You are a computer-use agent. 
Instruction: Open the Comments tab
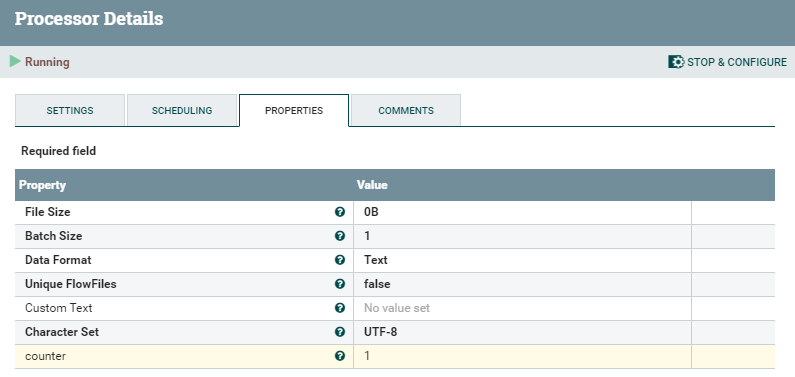pyautogui.click(x=406, y=110)
